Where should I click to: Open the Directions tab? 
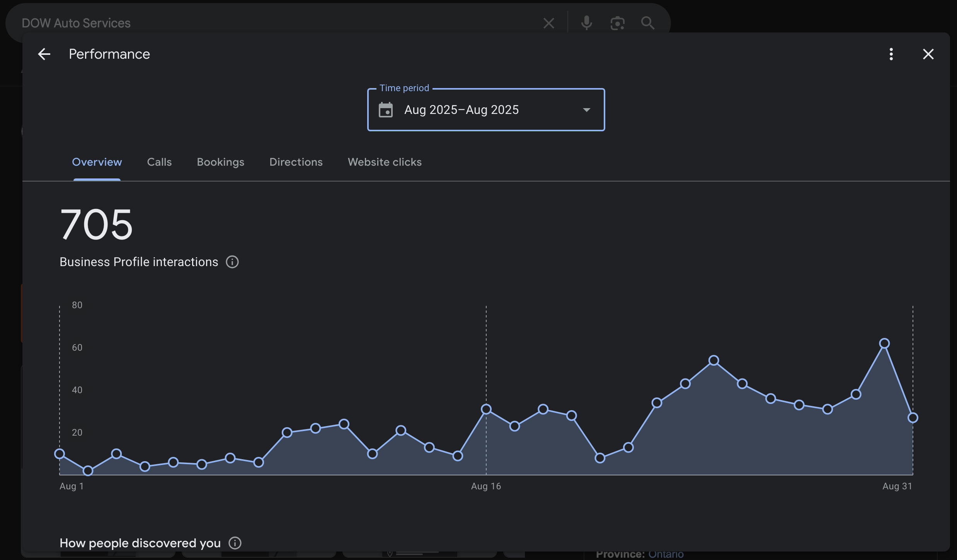tap(296, 162)
